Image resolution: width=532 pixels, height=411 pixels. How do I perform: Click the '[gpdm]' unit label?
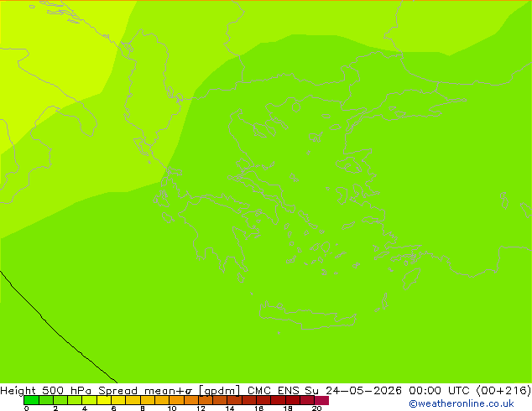point(220,391)
